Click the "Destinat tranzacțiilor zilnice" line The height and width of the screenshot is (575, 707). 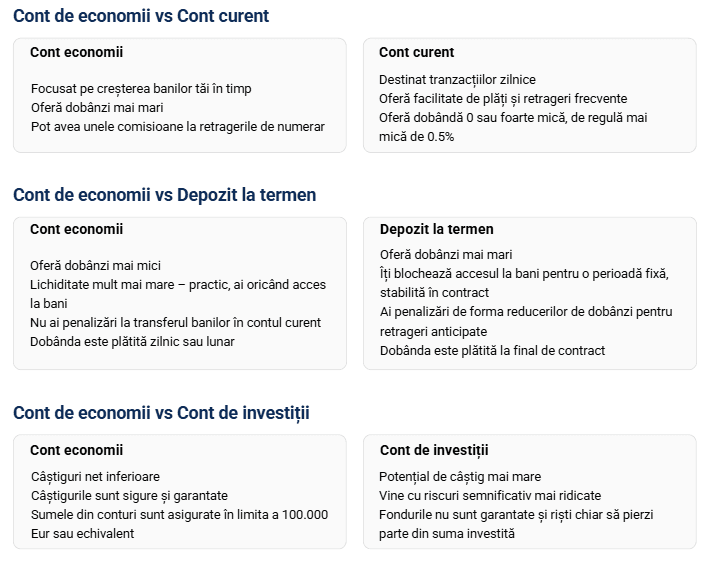457,79
